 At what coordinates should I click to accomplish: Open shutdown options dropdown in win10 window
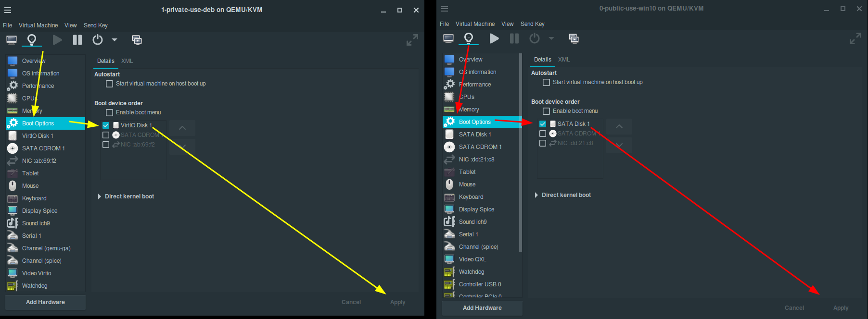551,38
